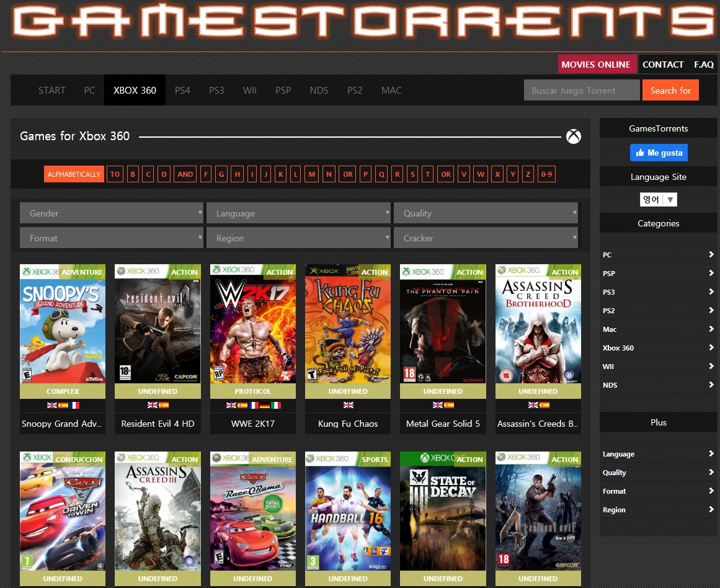Image resolution: width=720 pixels, height=588 pixels.
Task: Expand the PS2 category in sidebar
Action: (x=659, y=311)
